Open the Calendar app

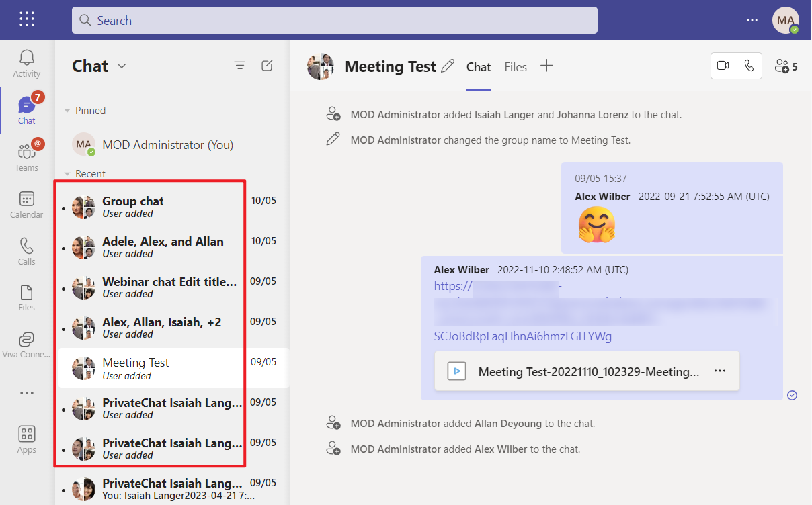[27, 205]
